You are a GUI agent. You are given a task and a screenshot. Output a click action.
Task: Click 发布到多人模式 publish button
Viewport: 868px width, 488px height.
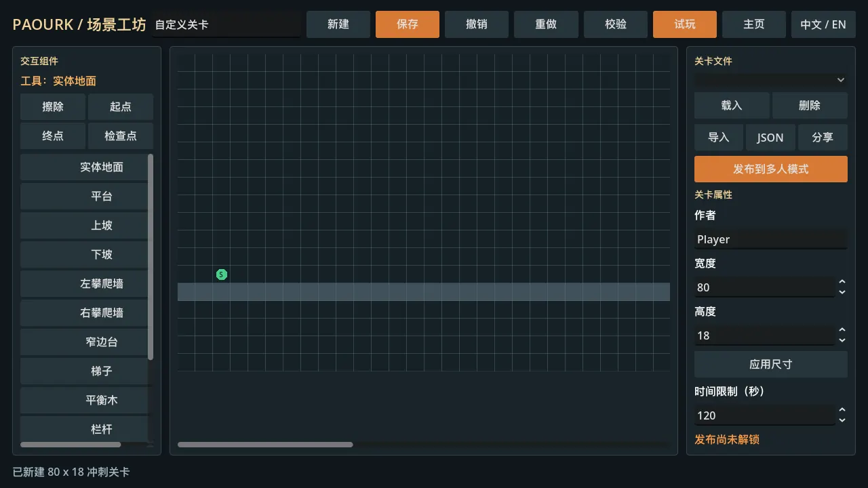pyautogui.click(x=771, y=169)
